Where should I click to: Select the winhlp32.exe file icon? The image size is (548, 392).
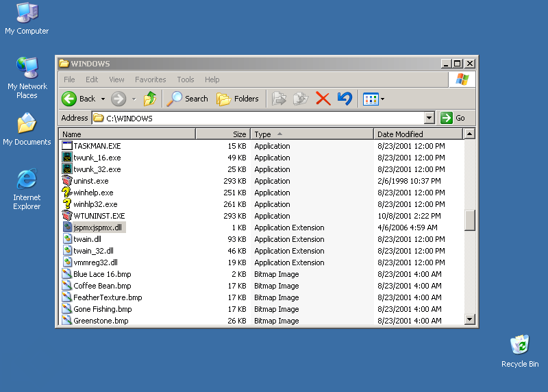pos(66,204)
